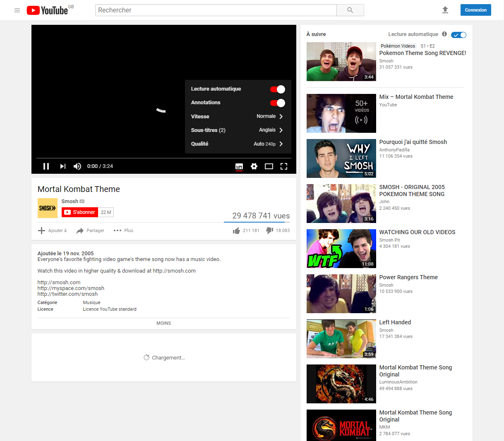Mute the video volume speaker icon
The height and width of the screenshot is (441, 504).
point(77,166)
